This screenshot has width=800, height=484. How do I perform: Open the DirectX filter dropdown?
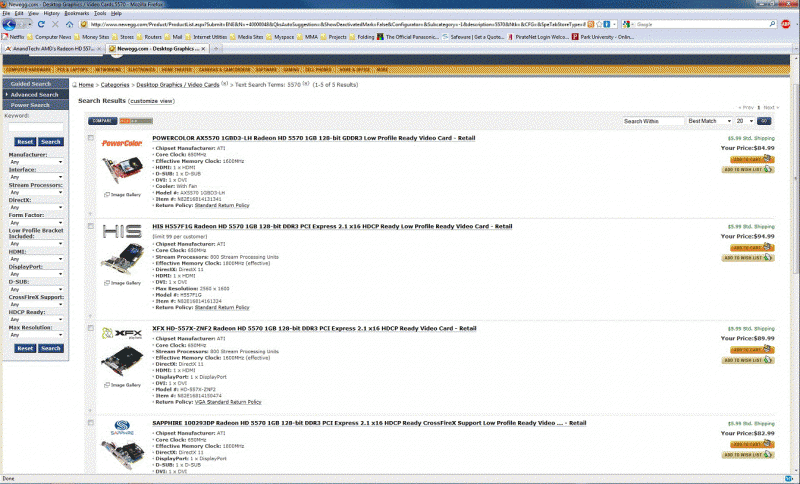click(x=36, y=208)
